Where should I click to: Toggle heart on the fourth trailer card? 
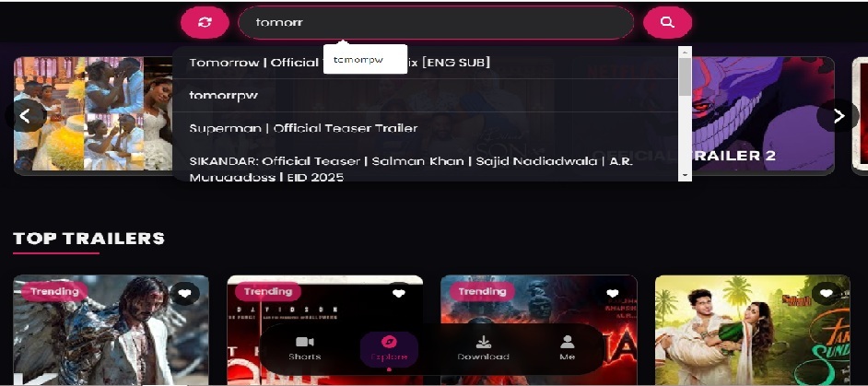click(826, 294)
